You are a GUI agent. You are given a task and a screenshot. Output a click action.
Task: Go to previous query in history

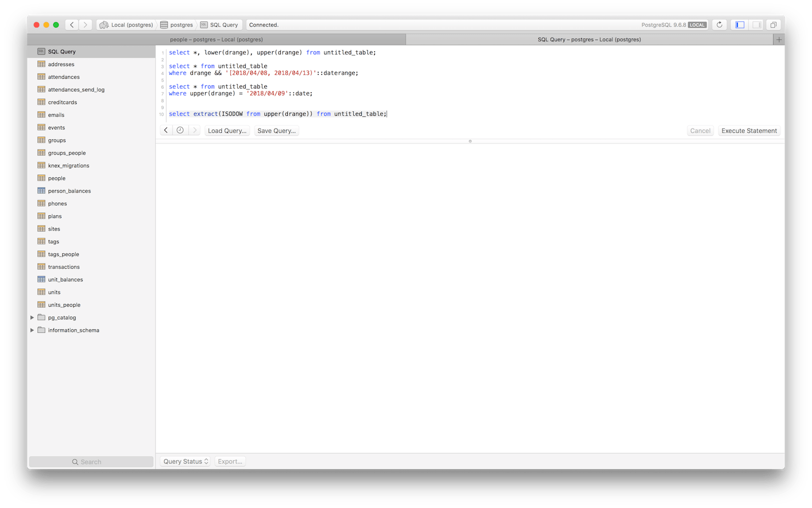coord(166,131)
